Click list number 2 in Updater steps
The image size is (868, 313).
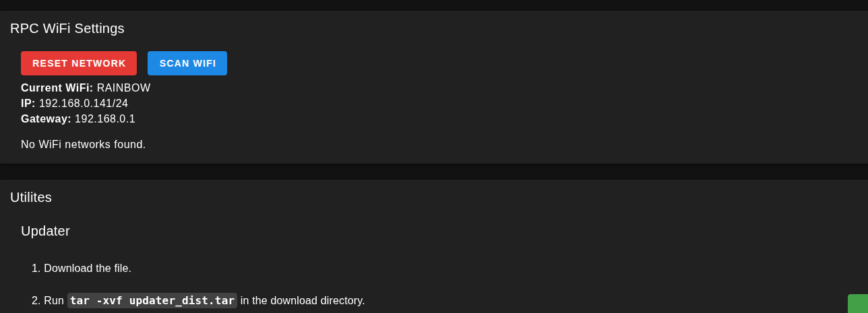pos(35,301)
